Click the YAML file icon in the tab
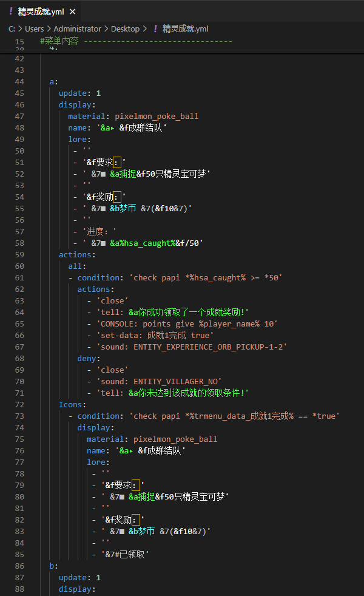 coord(10,12)
